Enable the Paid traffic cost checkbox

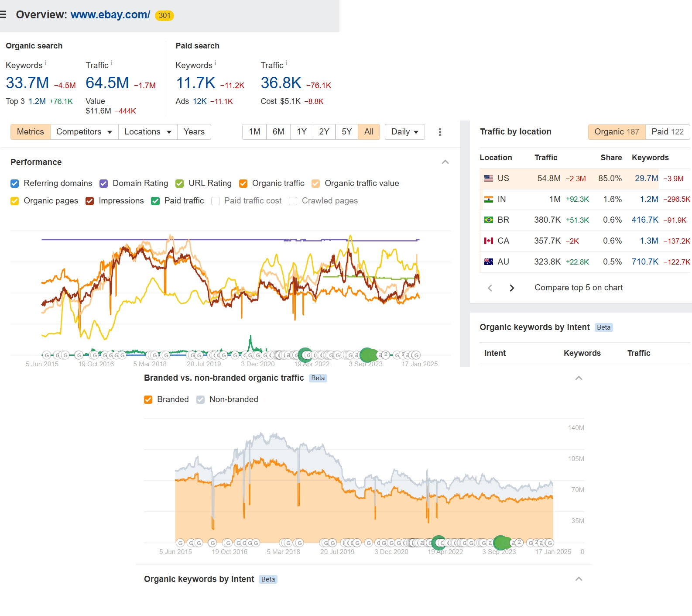(215, 201)
